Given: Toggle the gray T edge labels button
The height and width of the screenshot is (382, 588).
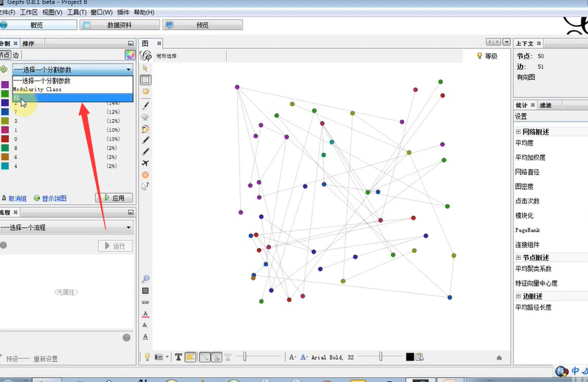Looking at the screenshot, I should pyautogui.click(x=228, y=357).
